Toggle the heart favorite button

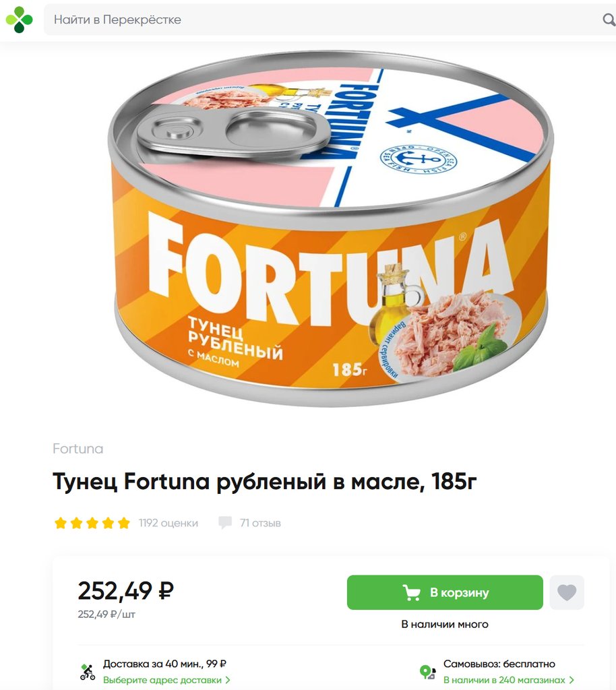coord(567,592)
